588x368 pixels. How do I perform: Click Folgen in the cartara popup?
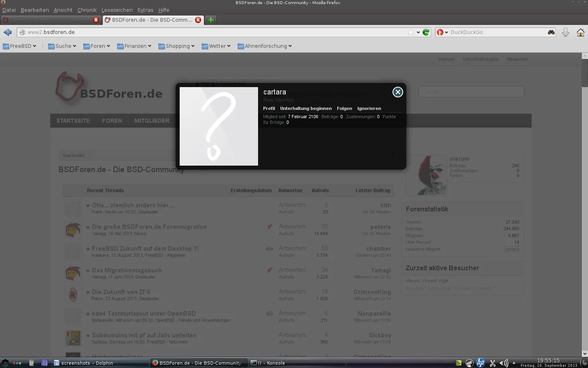(x=344, y=108)
